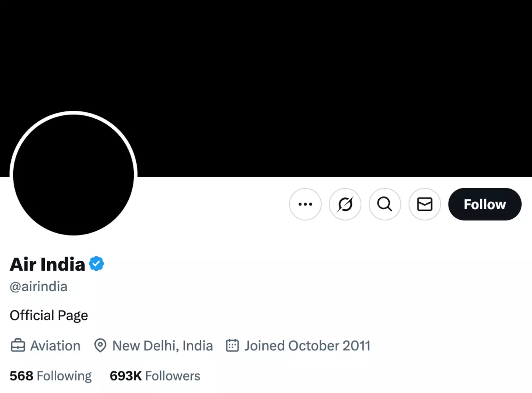Click the Official Page bio text
Viewport: 532px width, 393px height.
49,315
